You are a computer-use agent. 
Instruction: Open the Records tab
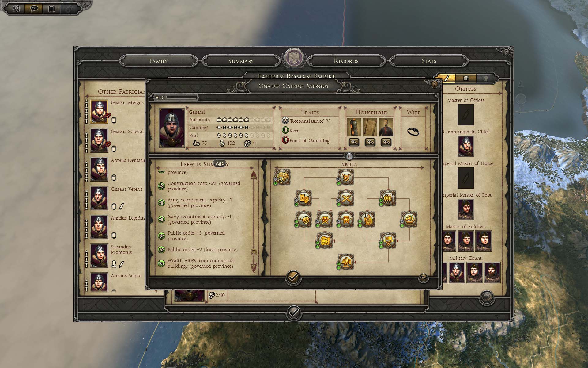(x=346, y=61)
